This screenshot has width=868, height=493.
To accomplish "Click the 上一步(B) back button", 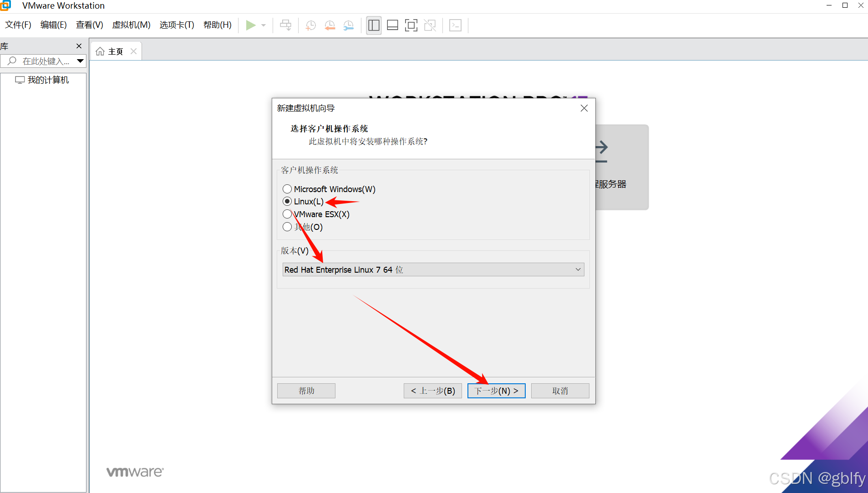I will (x=433, y=391).
